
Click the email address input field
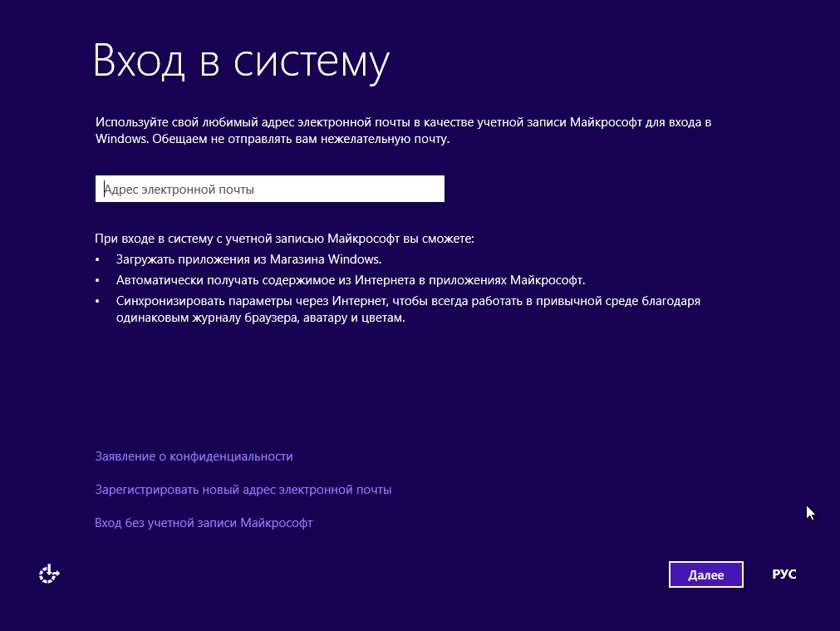pyautogui.click(x=269, y=189)
